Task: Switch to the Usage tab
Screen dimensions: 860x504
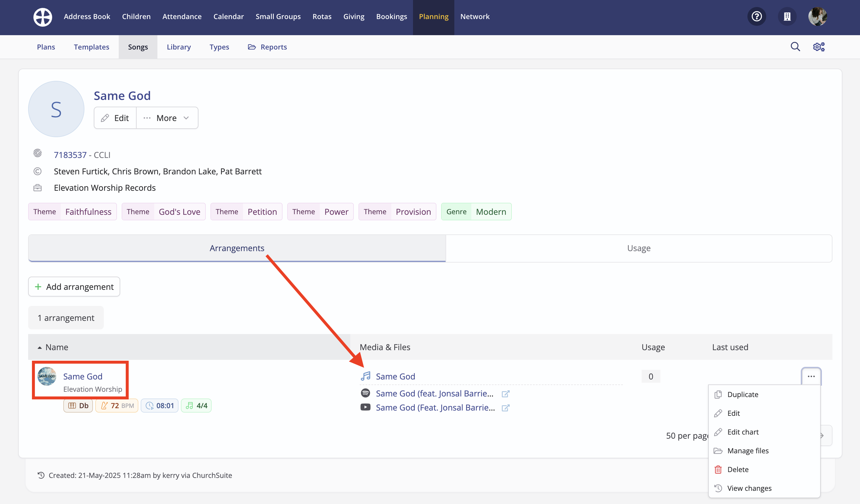Action: click(639, 248)
